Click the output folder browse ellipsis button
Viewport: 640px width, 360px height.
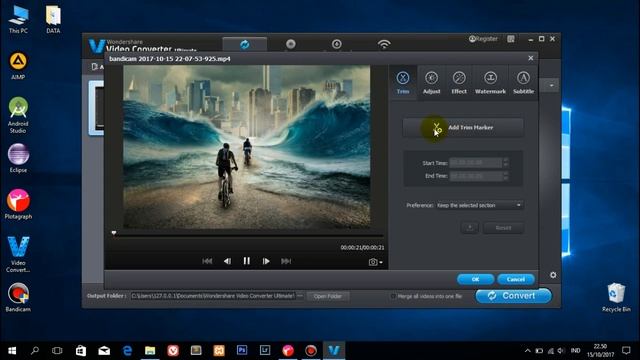point(300,296)
